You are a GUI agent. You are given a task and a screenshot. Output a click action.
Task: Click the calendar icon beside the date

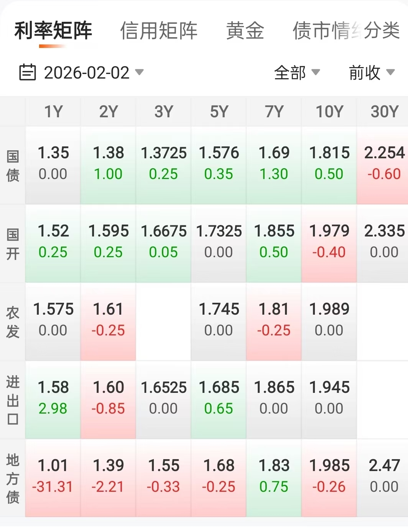pyautogui.click(x=27, y=72)
